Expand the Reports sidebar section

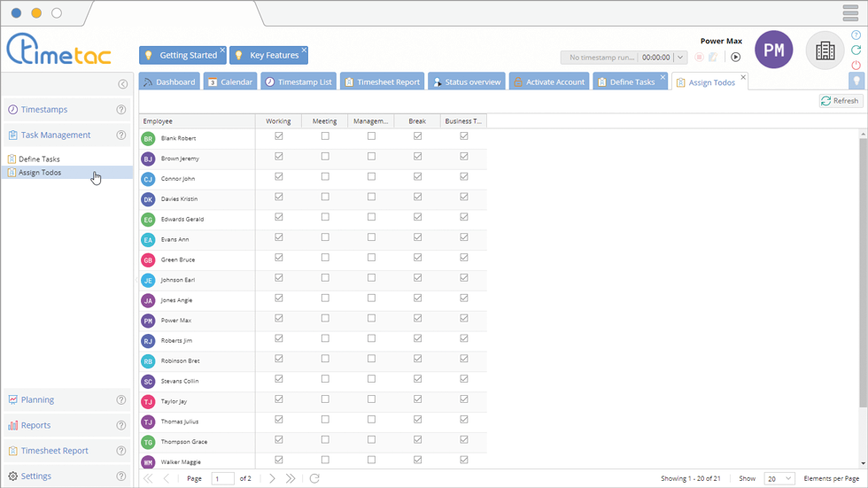point(66,425)
